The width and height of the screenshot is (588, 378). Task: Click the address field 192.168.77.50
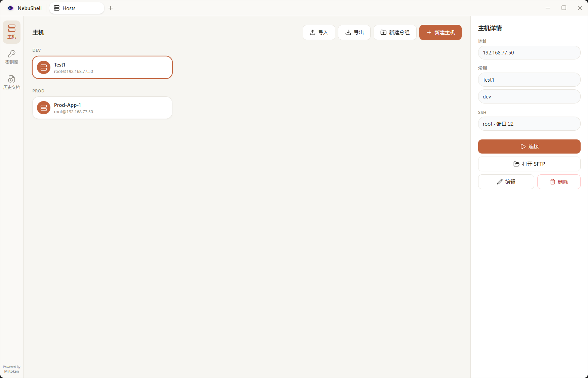tap(529, 53)
